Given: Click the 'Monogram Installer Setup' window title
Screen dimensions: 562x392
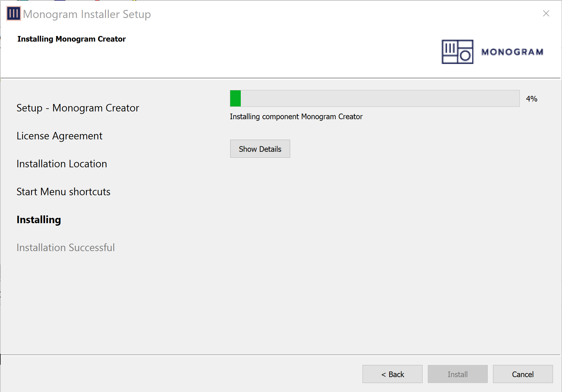Looking at the screenshot, I should coord(87,14).
